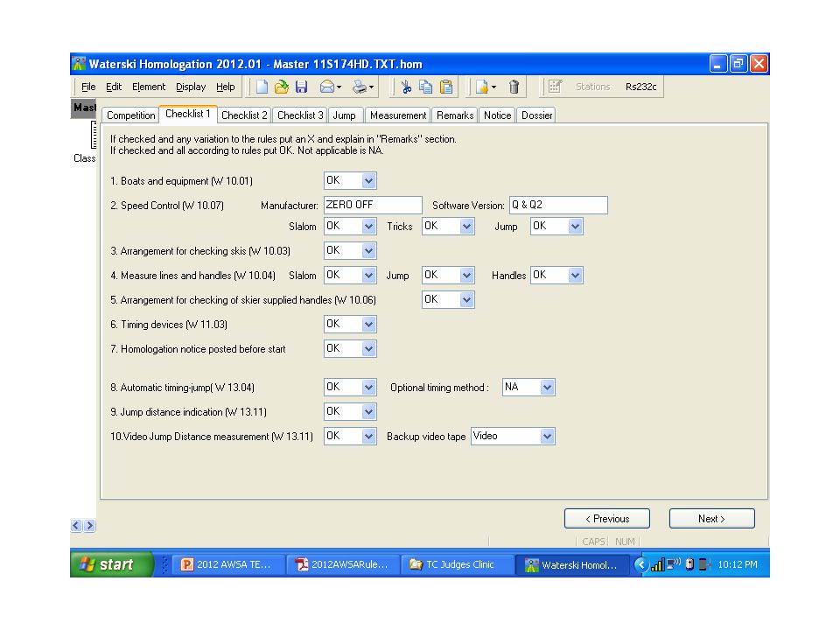
Task: Click the Manufacturer input field
Action: [x=373, y=205]
